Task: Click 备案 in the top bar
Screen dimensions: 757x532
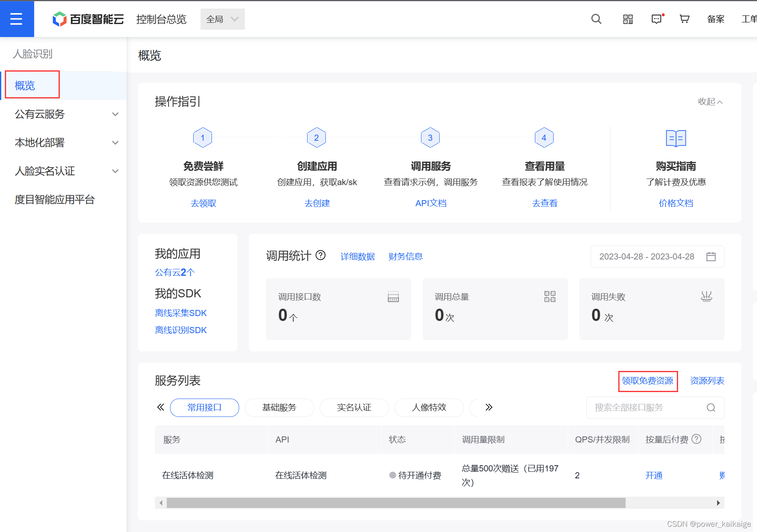Action: 716,19
